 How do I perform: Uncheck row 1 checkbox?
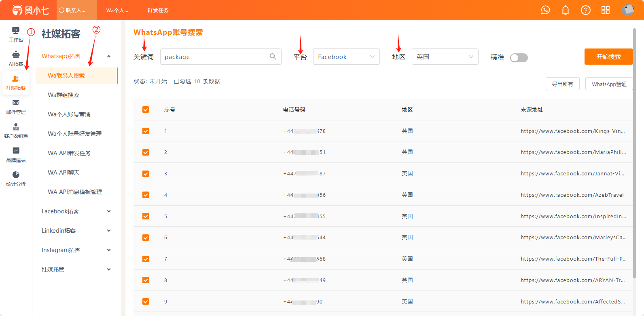146,131
